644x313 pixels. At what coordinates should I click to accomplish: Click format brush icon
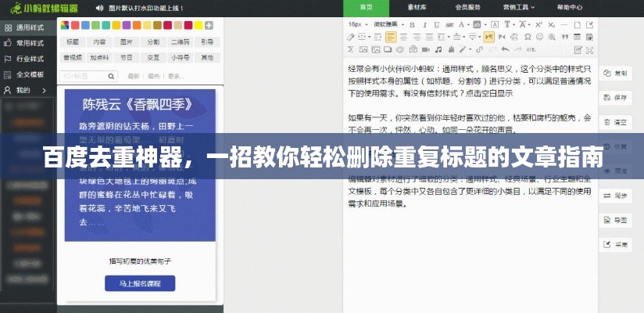coord(451,49)
